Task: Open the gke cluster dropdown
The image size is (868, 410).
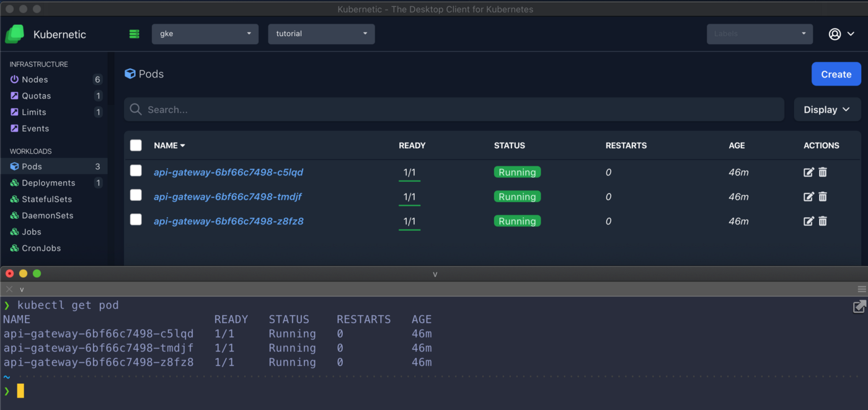Action: tap(205, 33)
